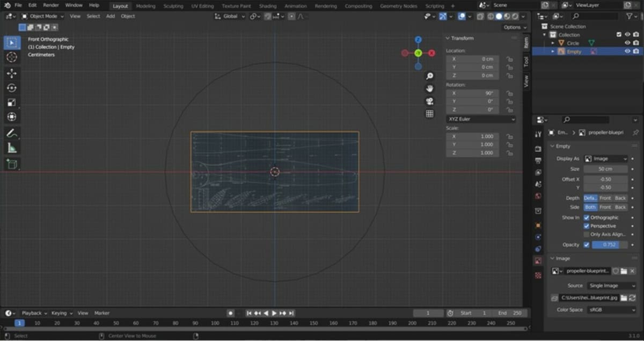Select the Measure tool

pyautogui.click(x=12, y=148)
